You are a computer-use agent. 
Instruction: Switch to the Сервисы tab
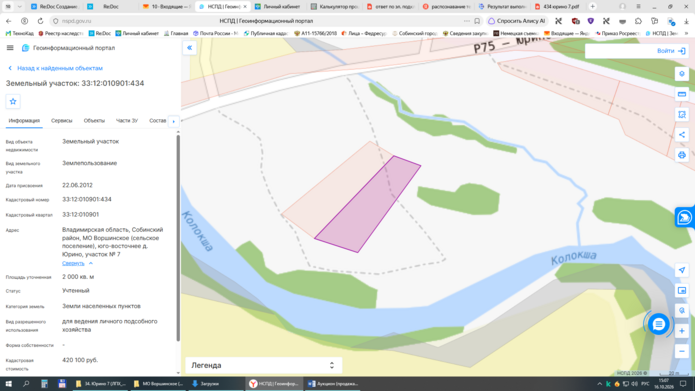coord(62,121)
